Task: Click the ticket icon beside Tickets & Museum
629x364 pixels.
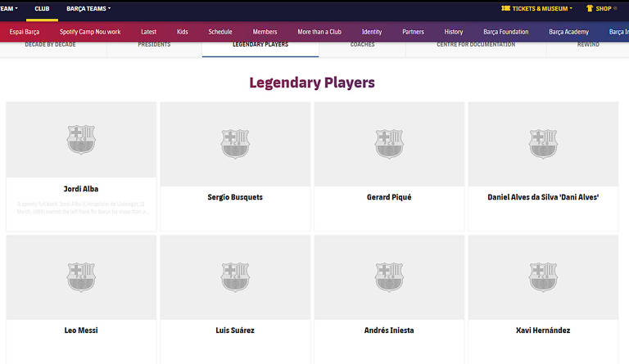Action: pos(505,8)
